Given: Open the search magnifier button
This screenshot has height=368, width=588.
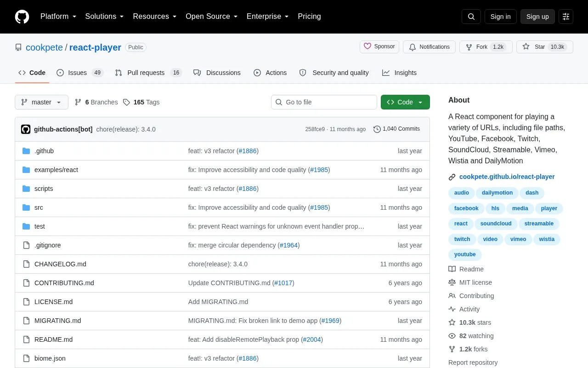Looking at the screenshot, I should (471, 17).
